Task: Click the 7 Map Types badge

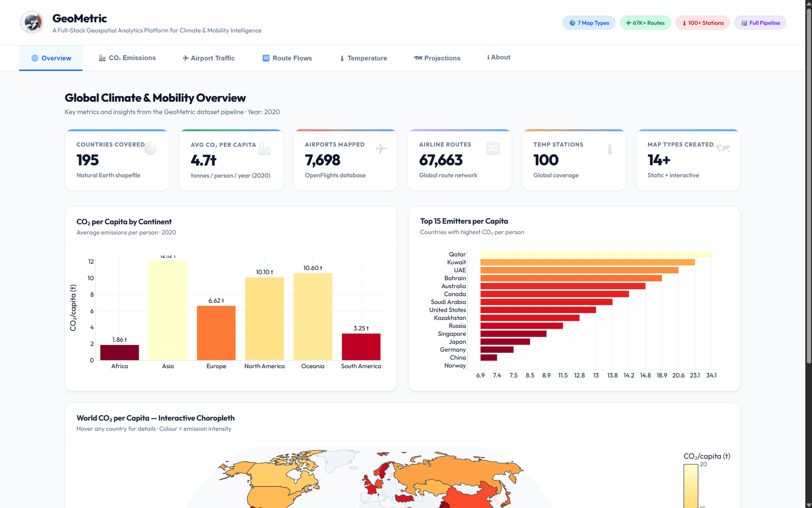Action: pyautogui.click(x=589, y=23)
